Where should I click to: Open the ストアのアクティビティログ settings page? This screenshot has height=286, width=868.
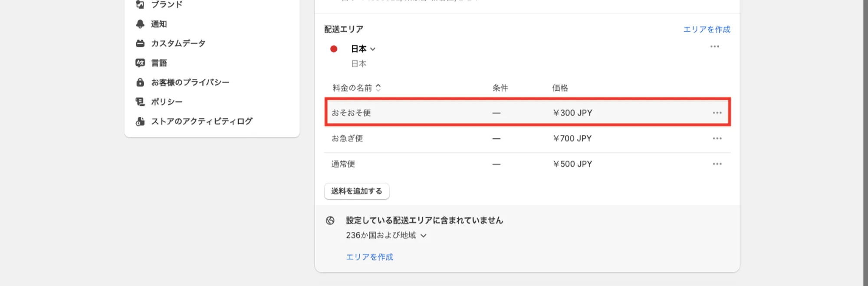point(201,121)
